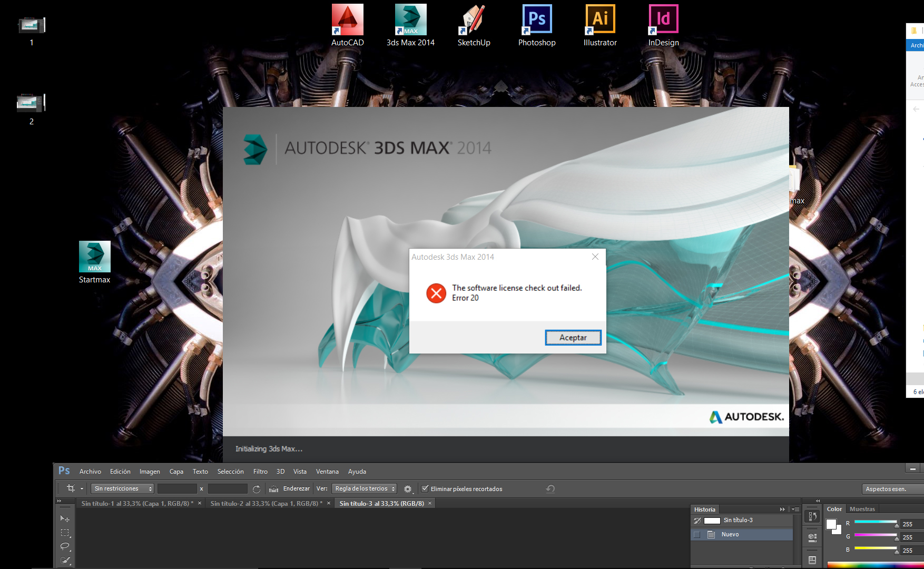This screenshot has width=924, height=569.
Task: Toggle history brush source for Sin título-3 snapshot
Action: [697, 521]
